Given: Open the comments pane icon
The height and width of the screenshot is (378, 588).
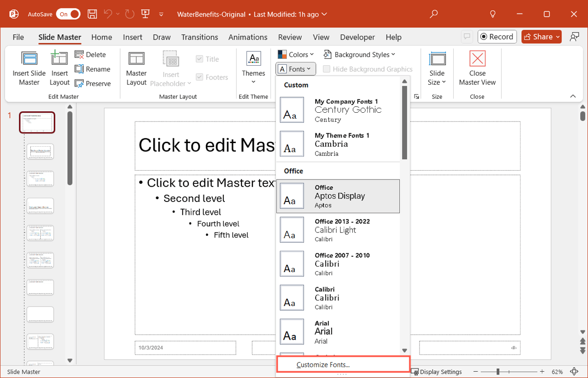Looking at the screenshot, I should point(467,37).
